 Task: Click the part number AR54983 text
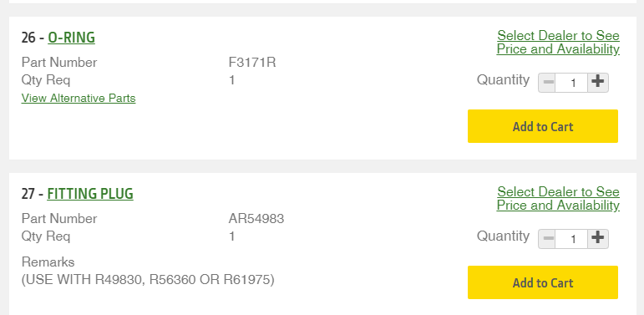pyautogui.click(x=256, y=218)
